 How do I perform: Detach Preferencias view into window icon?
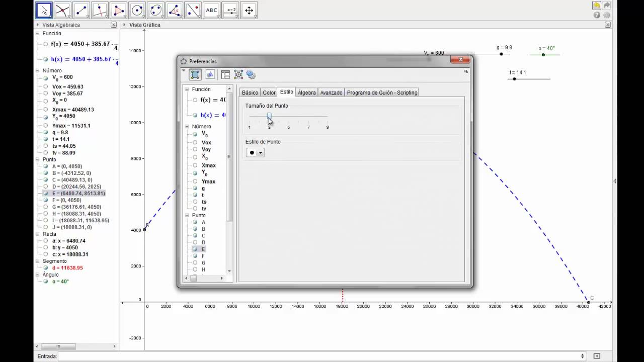tap(465, 71)
